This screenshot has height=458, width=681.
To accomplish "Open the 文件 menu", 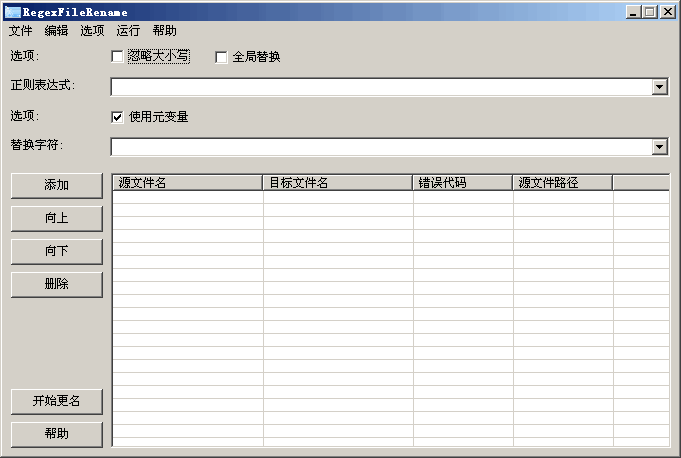I will (x=20, y=31).
